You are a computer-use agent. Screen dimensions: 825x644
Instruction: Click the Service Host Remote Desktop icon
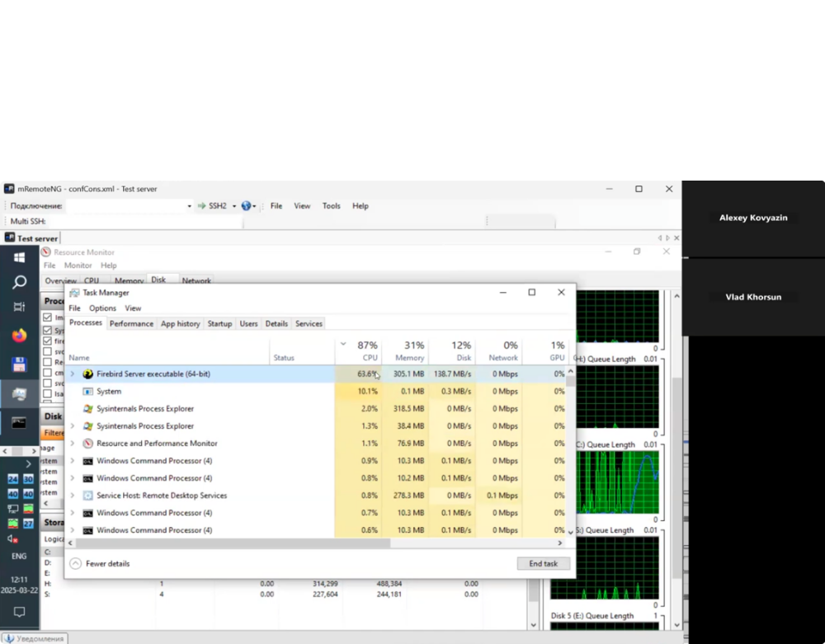[88, 496]
